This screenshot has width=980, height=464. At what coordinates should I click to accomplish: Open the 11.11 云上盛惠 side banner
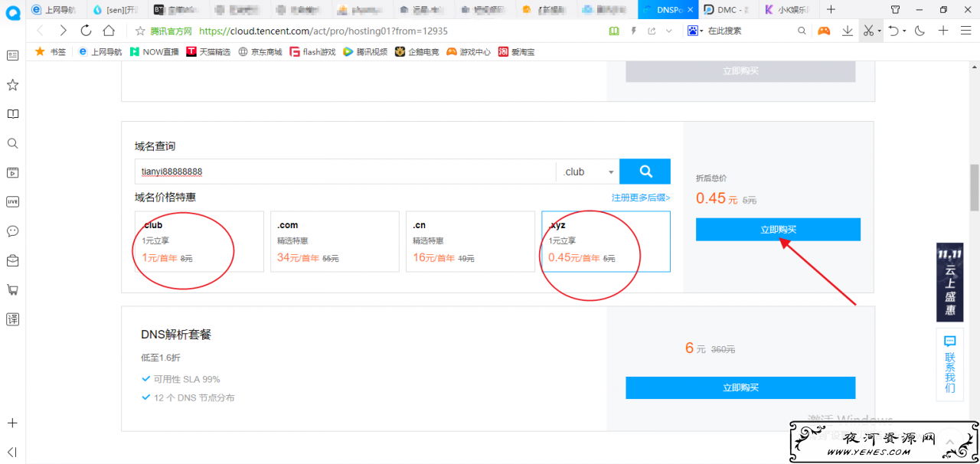pos(949,283)
